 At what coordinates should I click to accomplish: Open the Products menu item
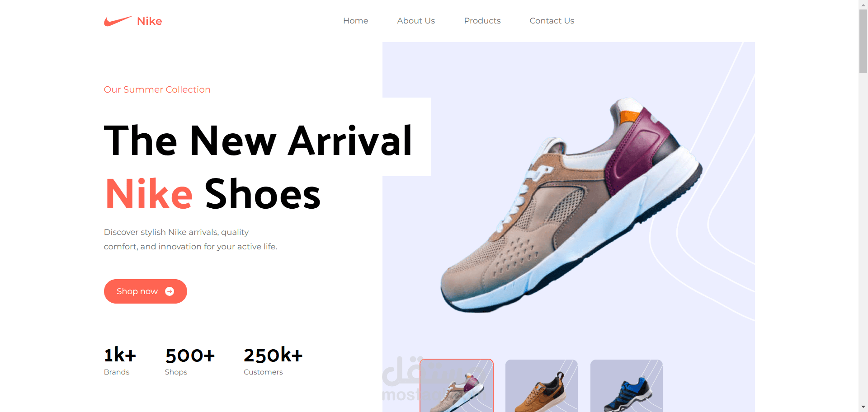click(482, 21)
